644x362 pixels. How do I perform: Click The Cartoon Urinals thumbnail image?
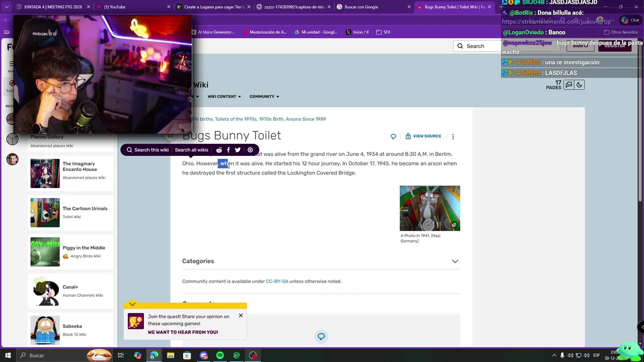(x=45, y=213)
